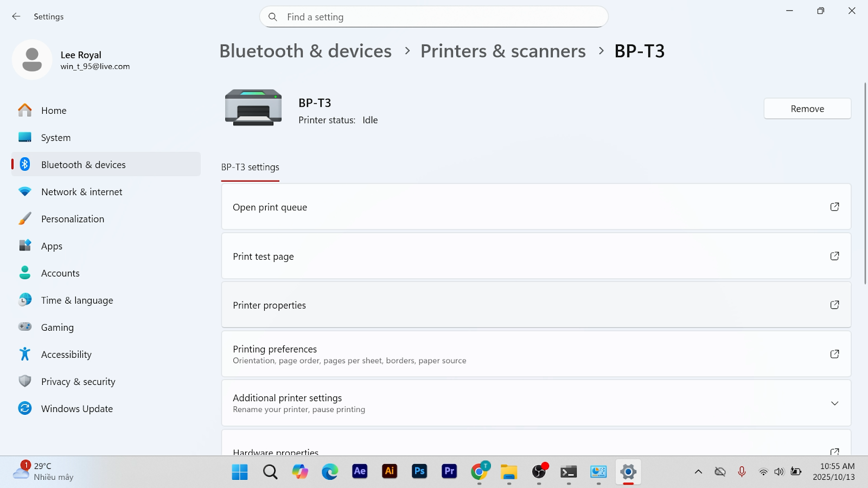Click the BP-T3 printer icon

click(x=253, y=107)
